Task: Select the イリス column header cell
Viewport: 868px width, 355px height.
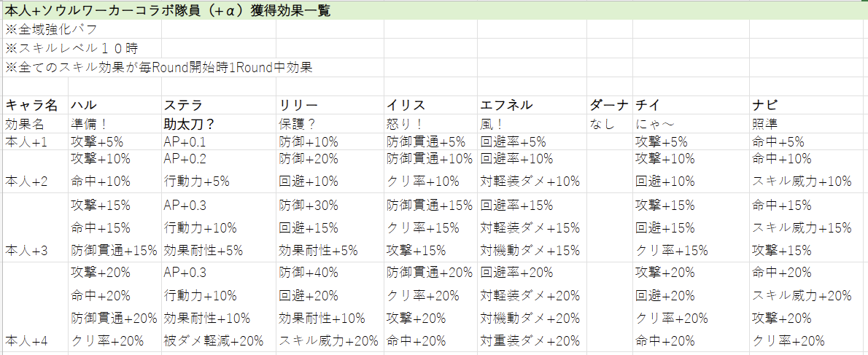Action: (406, 106)
